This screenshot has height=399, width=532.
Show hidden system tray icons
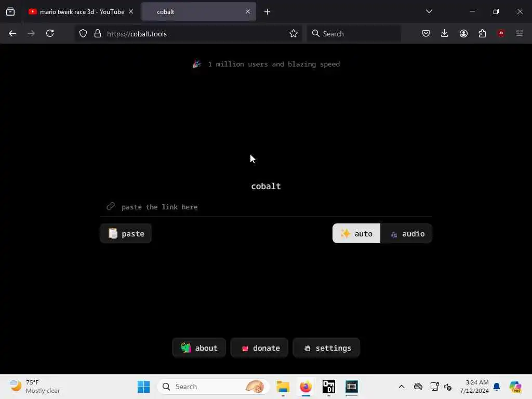pyautogui.click(x=402, y=387)
